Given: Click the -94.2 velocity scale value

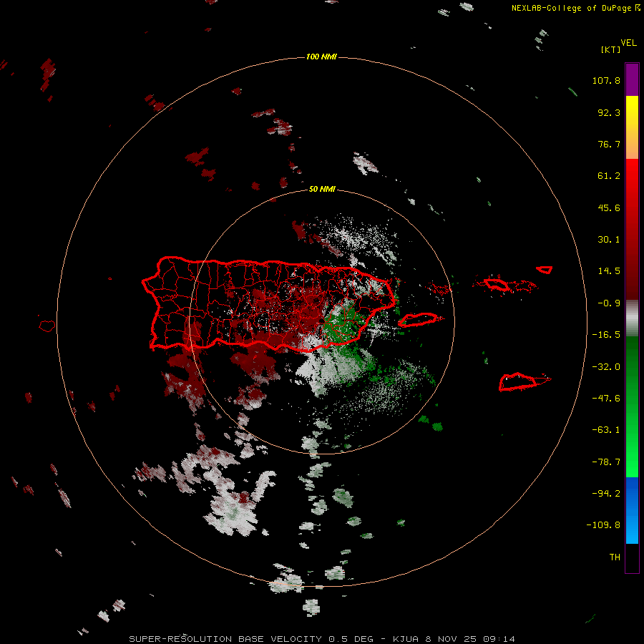Looking at the screenshot, I should click(606, 493).
